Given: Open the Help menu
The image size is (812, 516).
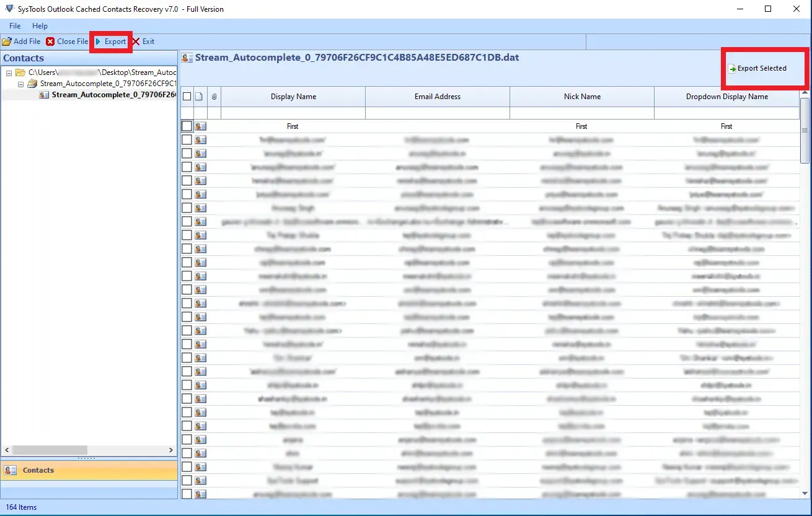Looking at the screenshot, I should (x=40, y=26).
